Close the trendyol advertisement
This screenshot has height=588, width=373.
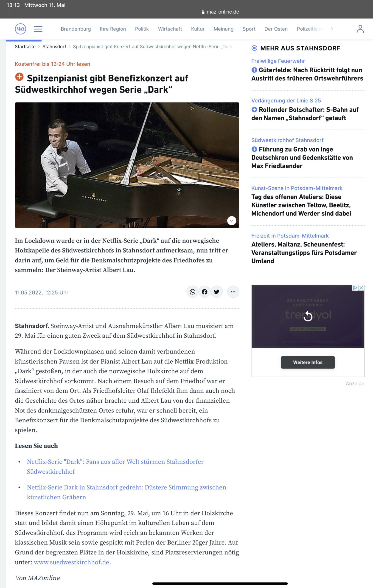[361, 288]
